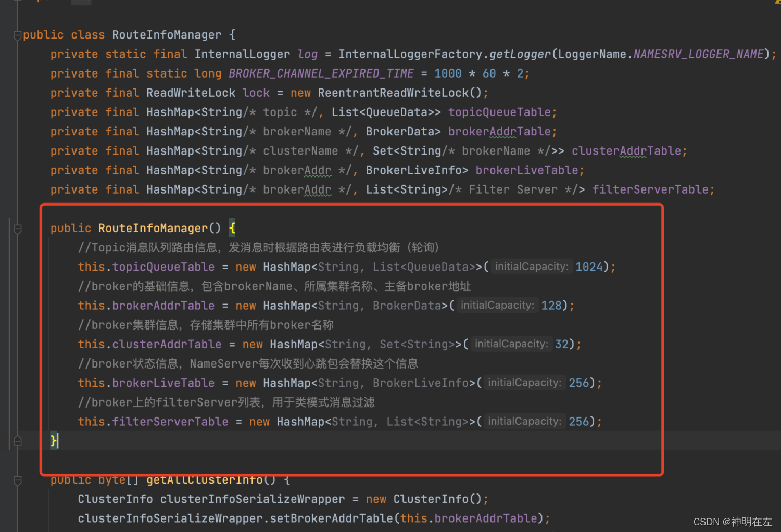This screenshot has height=532, width=781.
Task: Click the value 1024
Action: point(589,267)
